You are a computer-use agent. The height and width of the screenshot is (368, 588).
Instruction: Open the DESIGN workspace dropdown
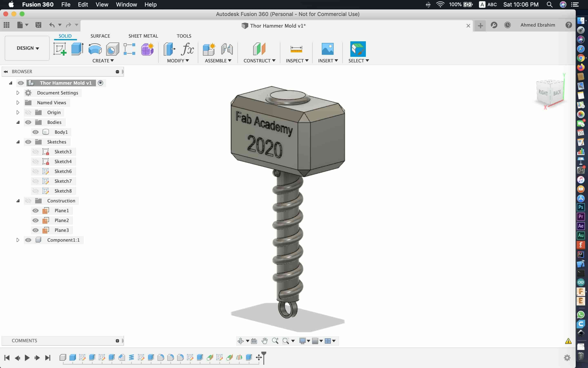coord(27,48)
